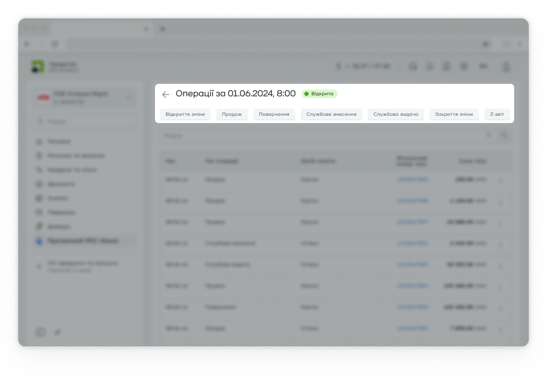This screenshot has height=392, width=547.
Task: Open the dropdown arrow in the table search bar
Action: (x=489, y=135)
